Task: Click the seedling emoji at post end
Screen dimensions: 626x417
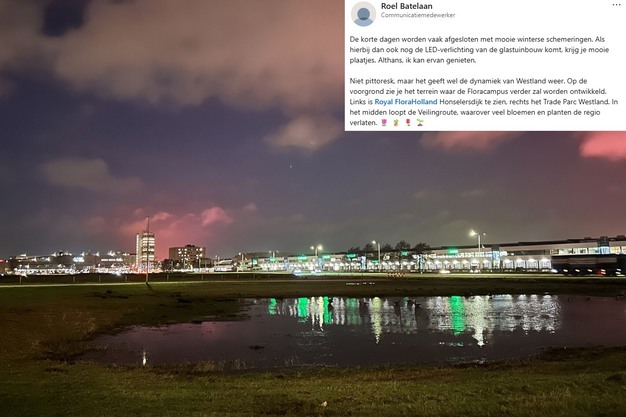Action: pyautogui.click(x=420, y=123)
